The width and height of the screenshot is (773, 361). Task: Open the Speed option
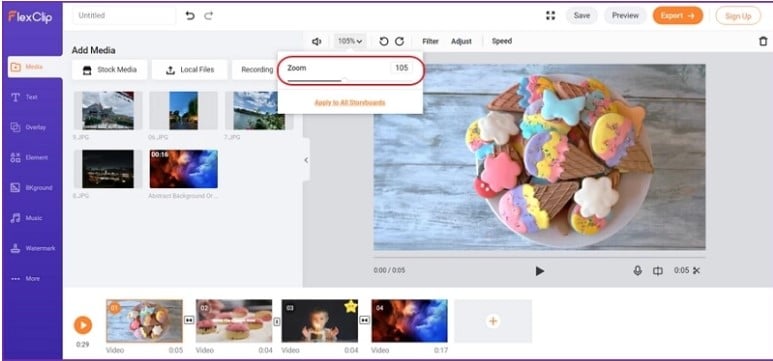point(502,41)
